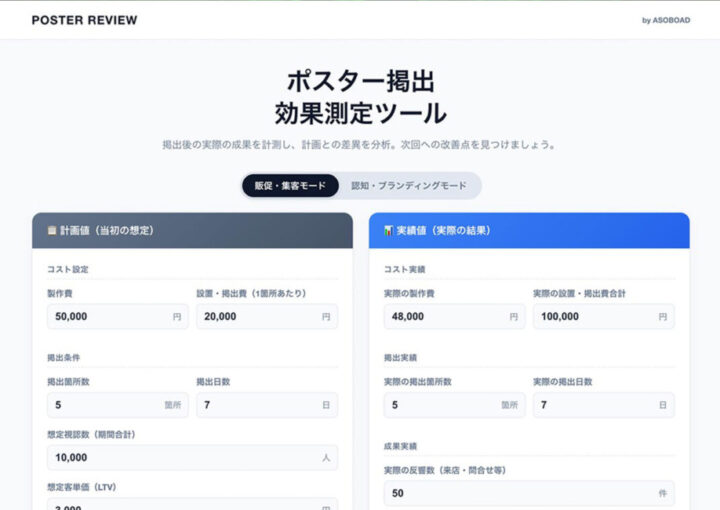Click the 実際の製作費 field with 48,000
The height and width of the screenshot is (510, 720).
point(454,316)
